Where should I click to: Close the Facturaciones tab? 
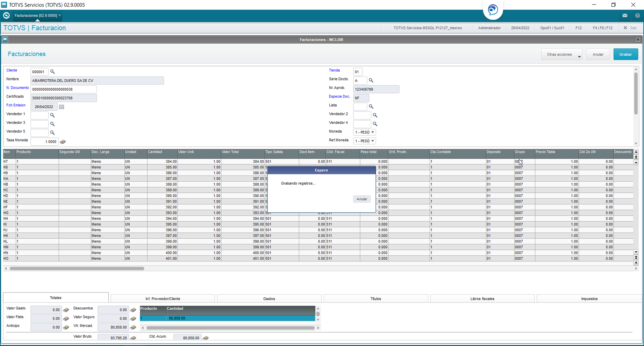click(x=60, y=15)
